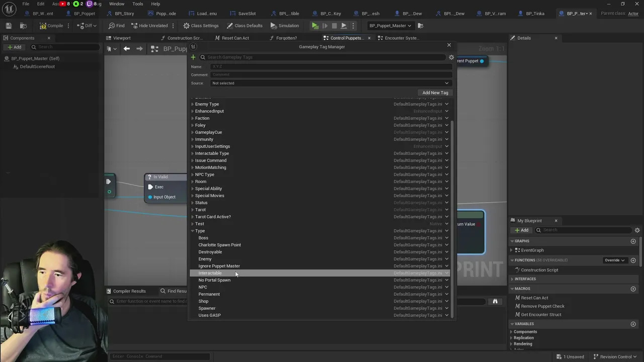Open Diff dropdown in toolbar
Viewport: 644px width, 362px height.
(88, 26)
